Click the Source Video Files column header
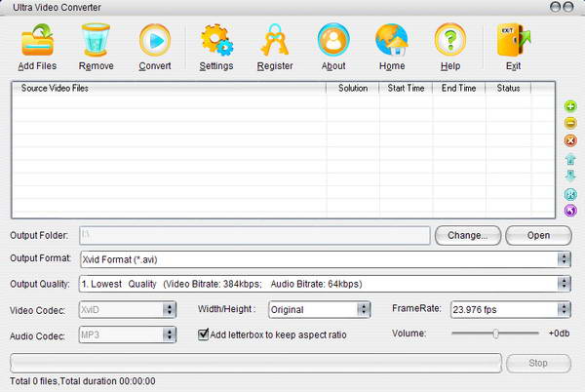585x392 pixels. tap(170, 88)
